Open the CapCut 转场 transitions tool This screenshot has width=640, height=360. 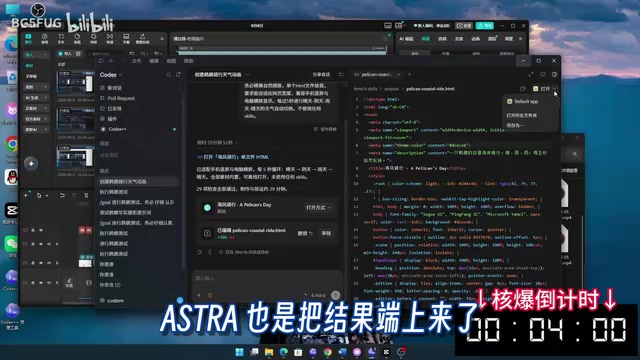coord(110,38)
